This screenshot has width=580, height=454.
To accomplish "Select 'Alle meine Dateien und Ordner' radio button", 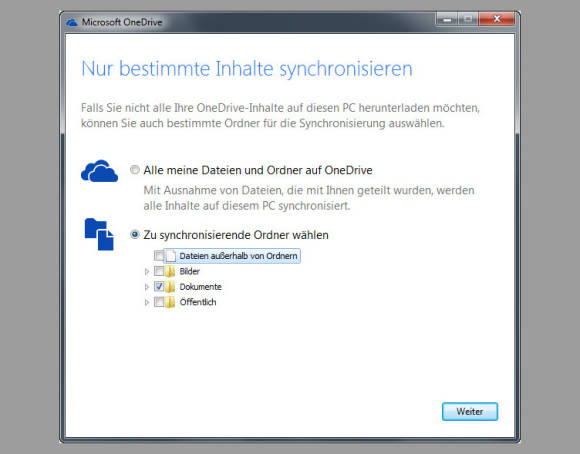I will pos(135,170).
